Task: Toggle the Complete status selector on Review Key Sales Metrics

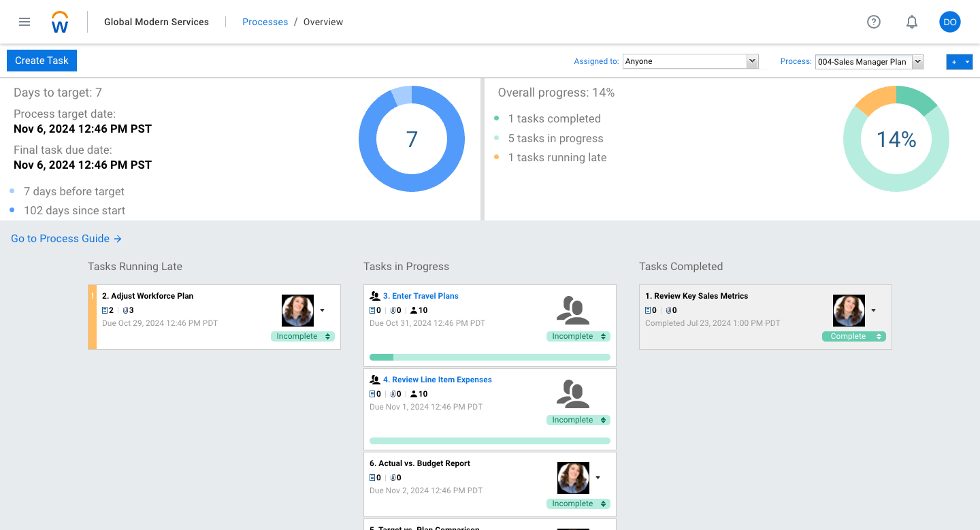Action: click(x=853, y=335)
